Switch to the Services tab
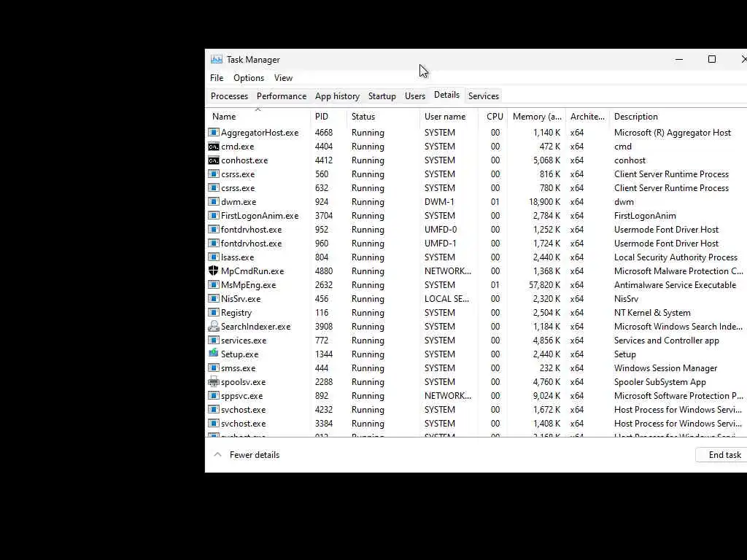This screenshot has height=560, width=747. point(484,96)
